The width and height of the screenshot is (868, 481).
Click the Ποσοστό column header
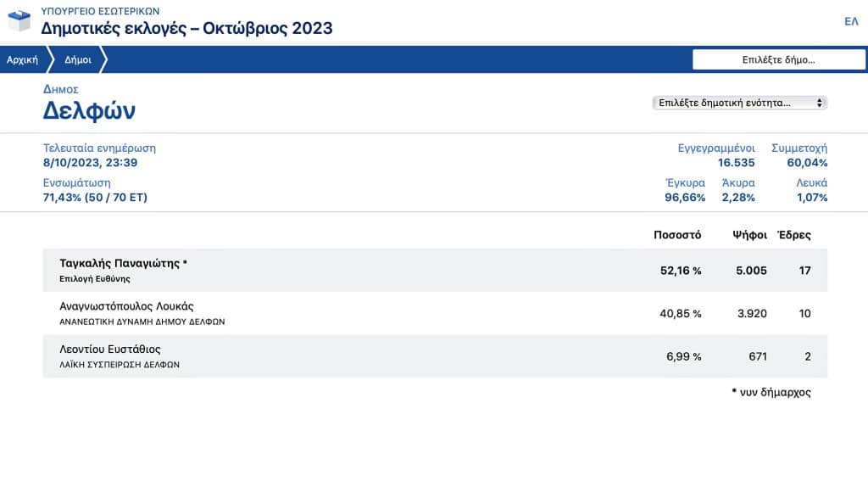tap(677, 235)
